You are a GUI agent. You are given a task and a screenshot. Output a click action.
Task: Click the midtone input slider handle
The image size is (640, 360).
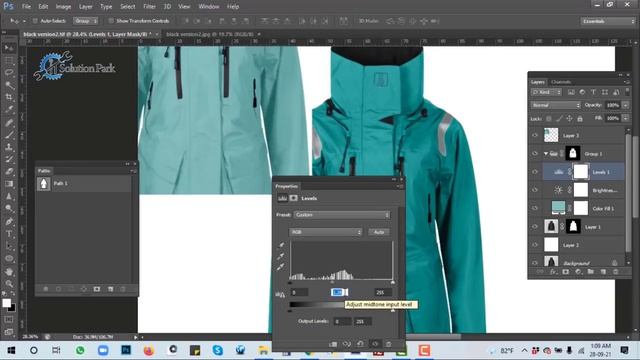pos(332,282)
